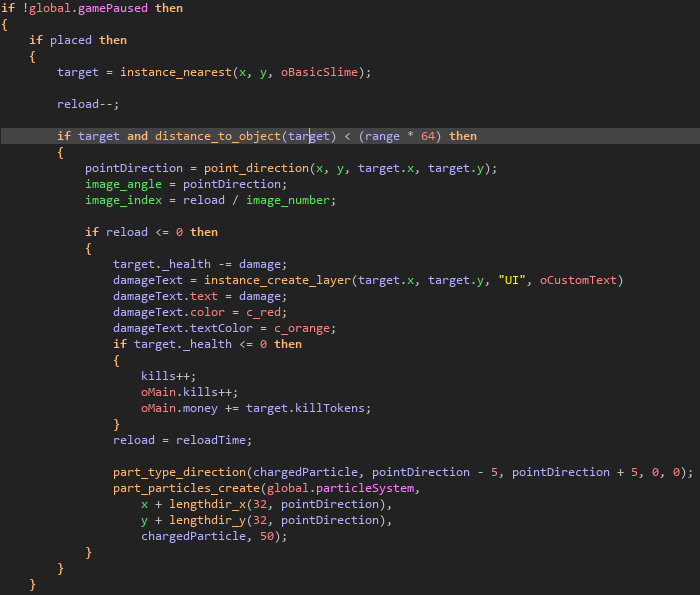Viewport: 700px width, 595px height.
Task: Click the part_particles_create function name
Action: [183, 488]
